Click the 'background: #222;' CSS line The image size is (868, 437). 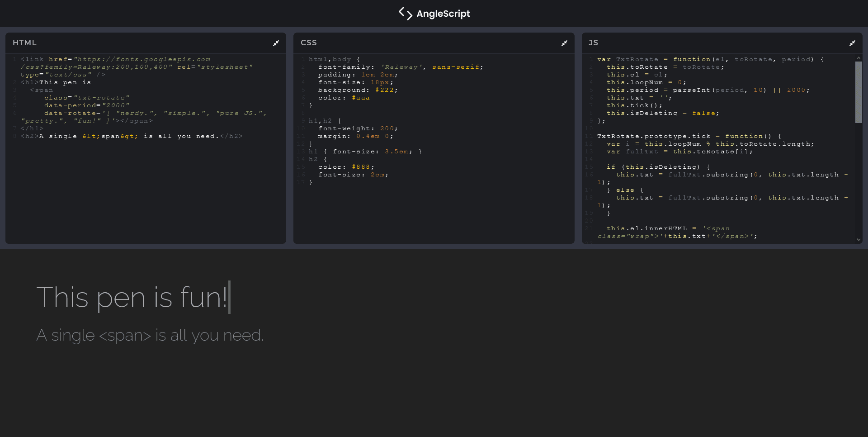tap(358, 90)
